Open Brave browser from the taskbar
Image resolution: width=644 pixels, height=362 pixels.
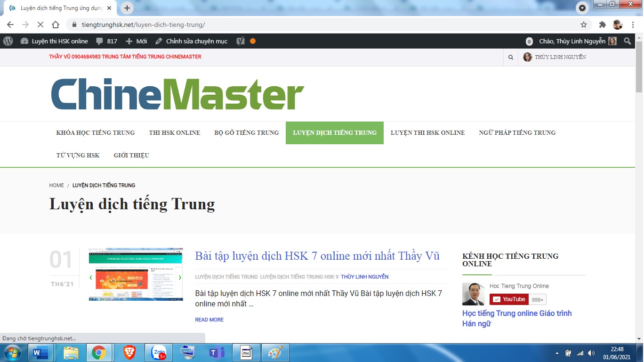pos(129,353)
